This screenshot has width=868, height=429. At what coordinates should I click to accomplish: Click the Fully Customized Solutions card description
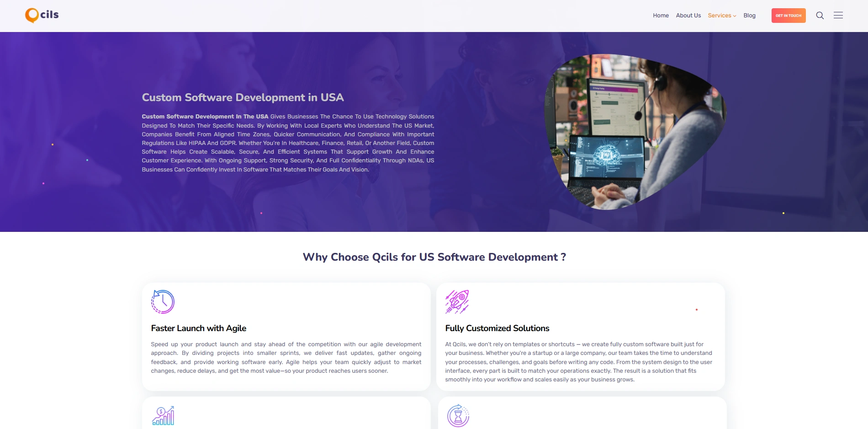click(578, 362)
